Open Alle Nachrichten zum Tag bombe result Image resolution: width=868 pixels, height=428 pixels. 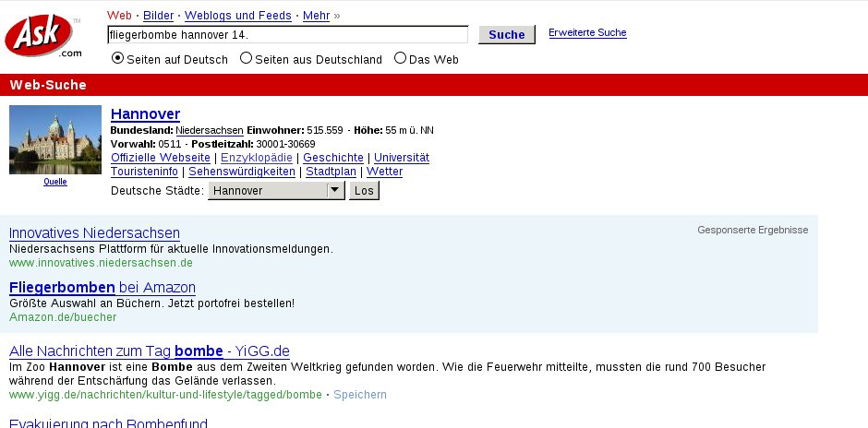pyautogui.click(x=150, y=351)
